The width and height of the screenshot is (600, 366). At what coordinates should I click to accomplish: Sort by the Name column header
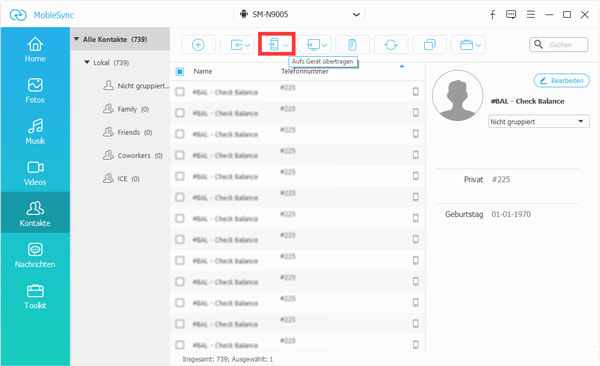(202, 71)
